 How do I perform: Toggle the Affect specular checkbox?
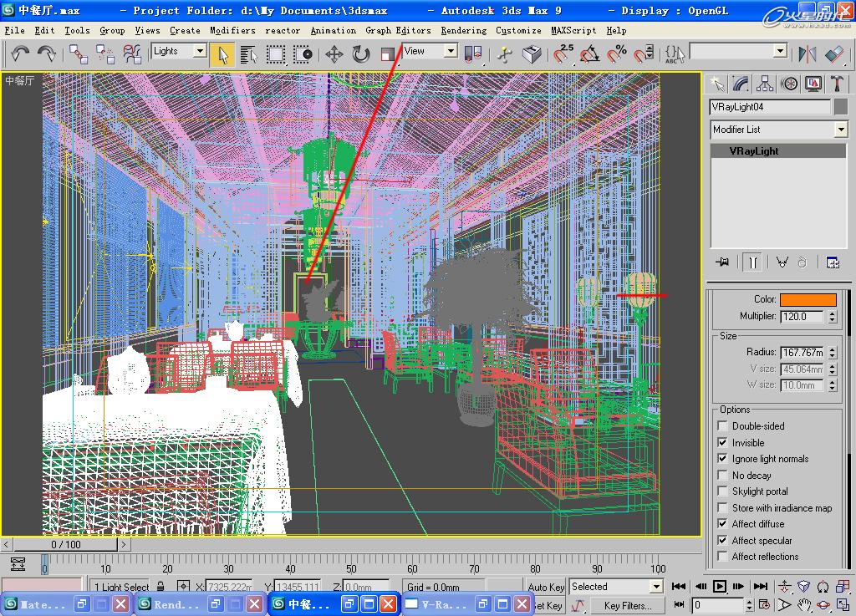pyautogui.click(x=722, y=540)
